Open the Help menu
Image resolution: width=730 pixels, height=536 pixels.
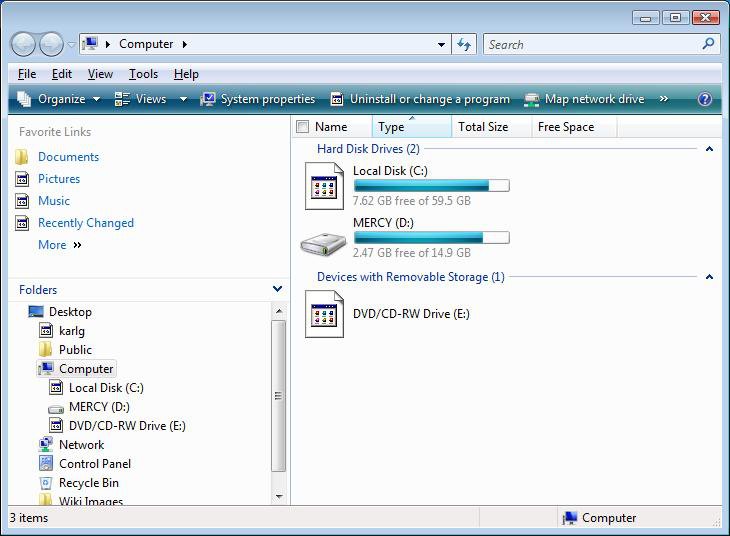(186, 74)
